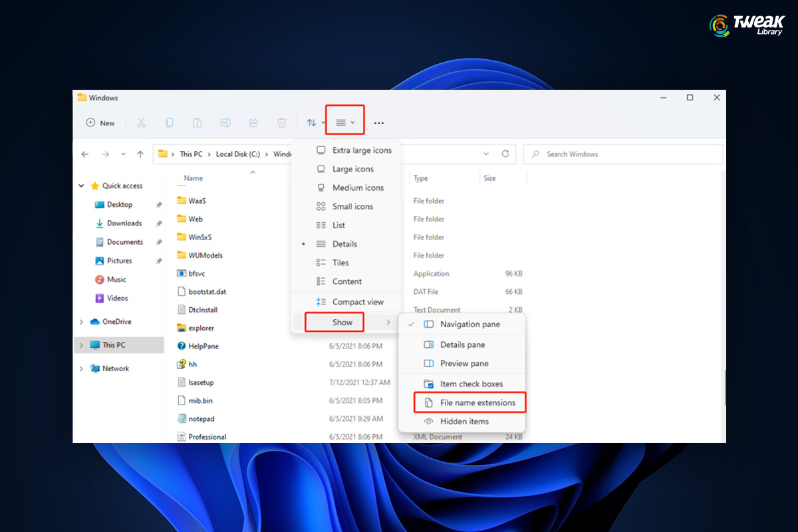Click the Share icon in the toolbar
Screen dimensions: 798x532
253,122
